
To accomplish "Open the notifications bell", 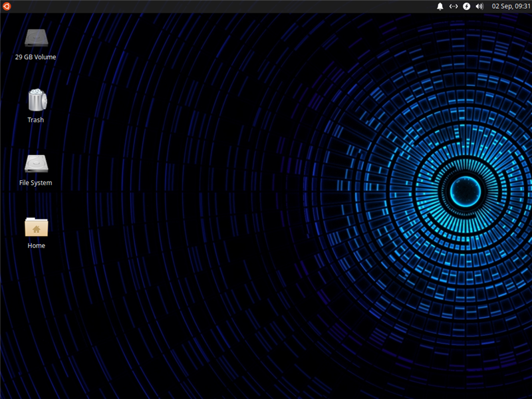I will [440, 7].
